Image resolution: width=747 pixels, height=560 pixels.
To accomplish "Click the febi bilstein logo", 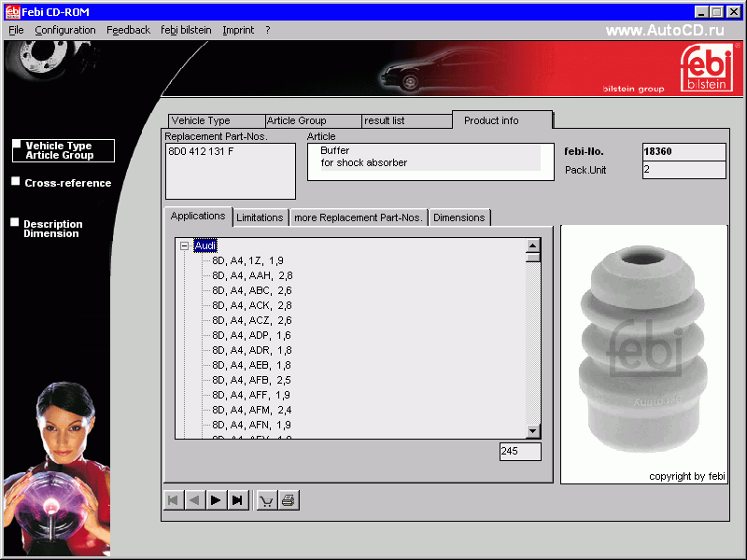I will coord(707,67).
